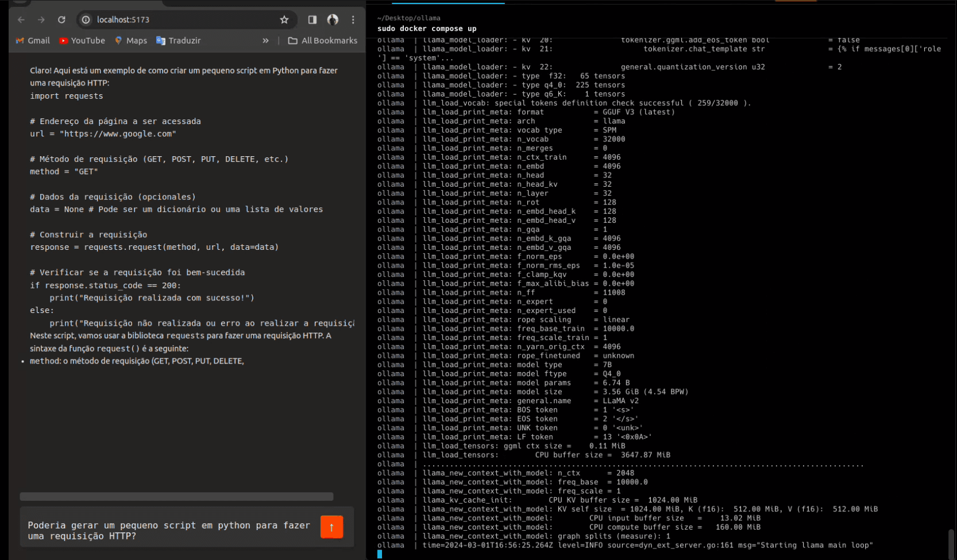The height and width of the screenshot is (560, 957).
Task: Click the 'if response.status_code == 200:' line
Action: (106, 285)
